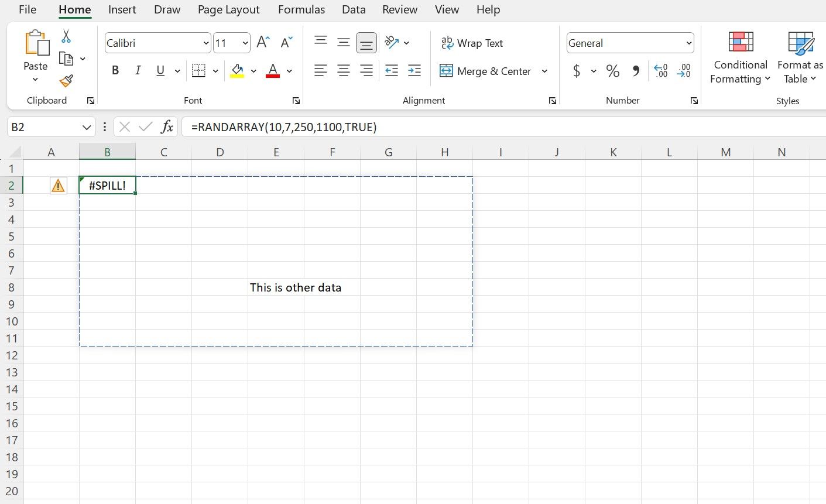Toggle bold formatting
This screenshot has height=504, width=826.
(115, 70)
